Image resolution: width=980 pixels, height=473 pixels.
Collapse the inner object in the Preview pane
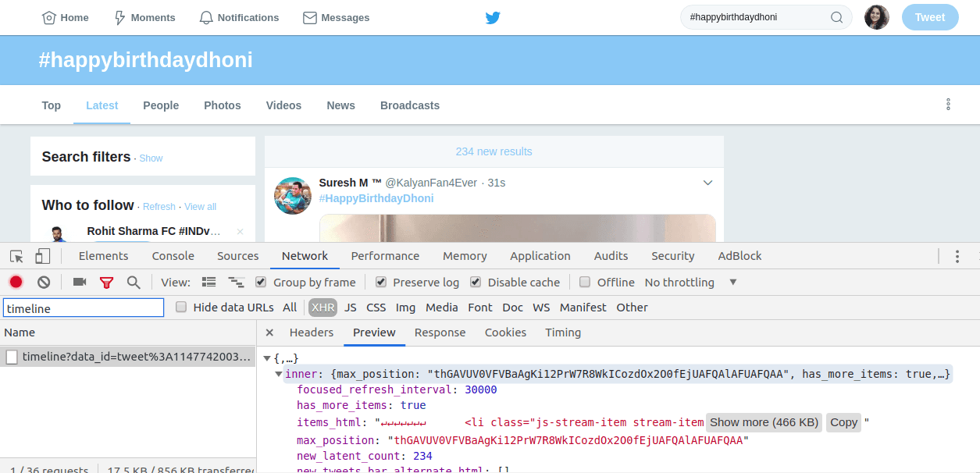279,373
